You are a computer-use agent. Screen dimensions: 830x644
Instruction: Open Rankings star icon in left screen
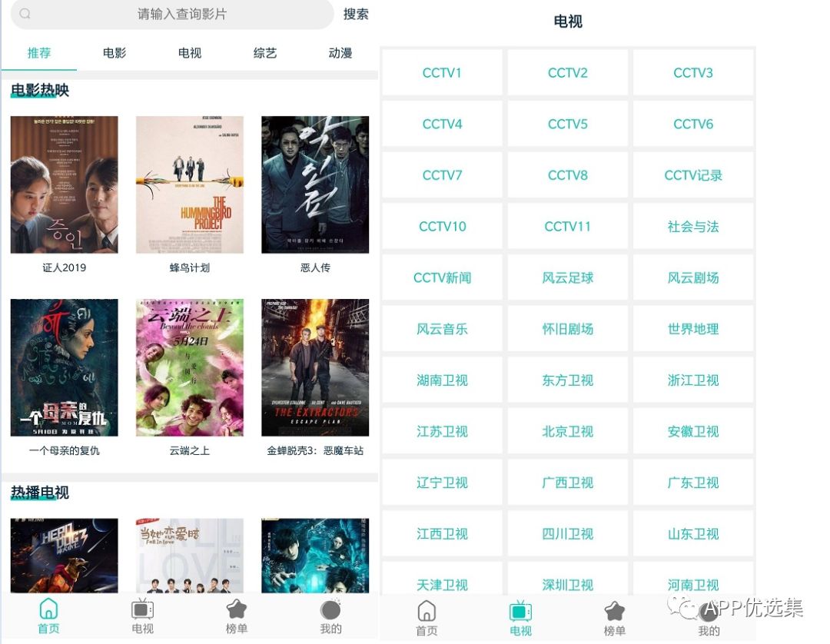coord(237,609)
